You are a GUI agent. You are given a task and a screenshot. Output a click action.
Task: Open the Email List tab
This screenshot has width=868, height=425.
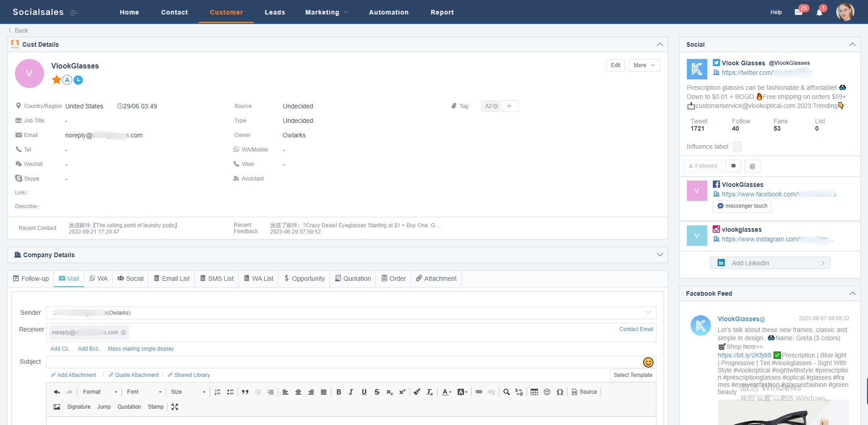(x=172, y=278)
